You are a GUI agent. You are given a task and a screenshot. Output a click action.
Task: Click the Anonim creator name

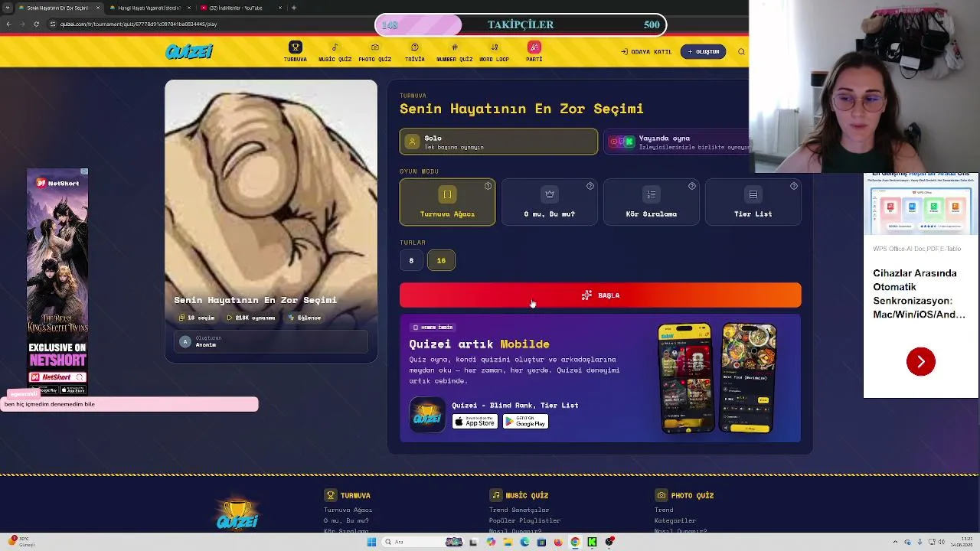click(206, 345)
